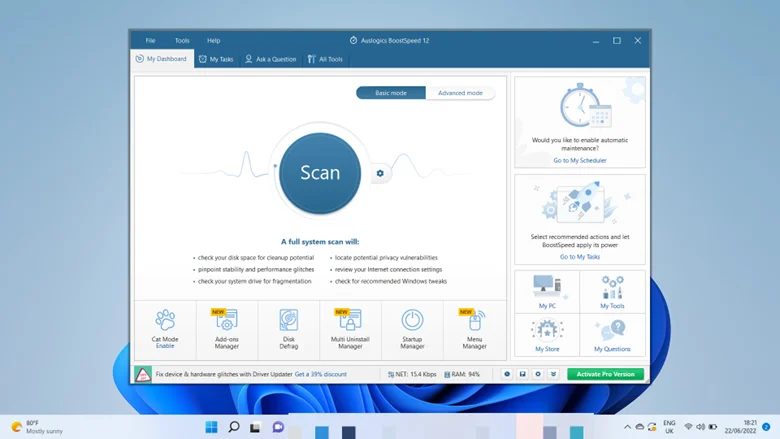Click the Wi-Fi icon in system tray
This screenshot has height=439, width=780.
688,427
